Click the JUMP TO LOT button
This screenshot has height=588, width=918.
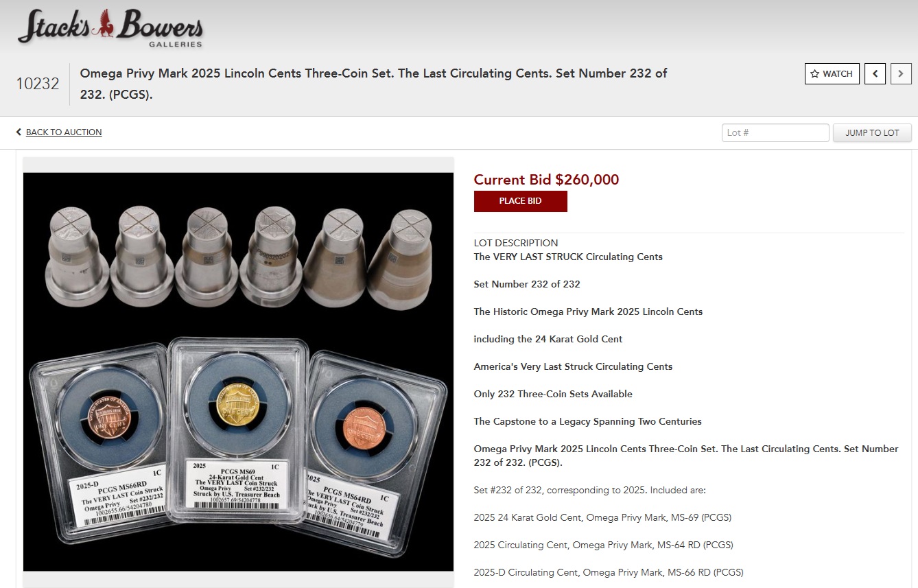(x=872, y=132)
